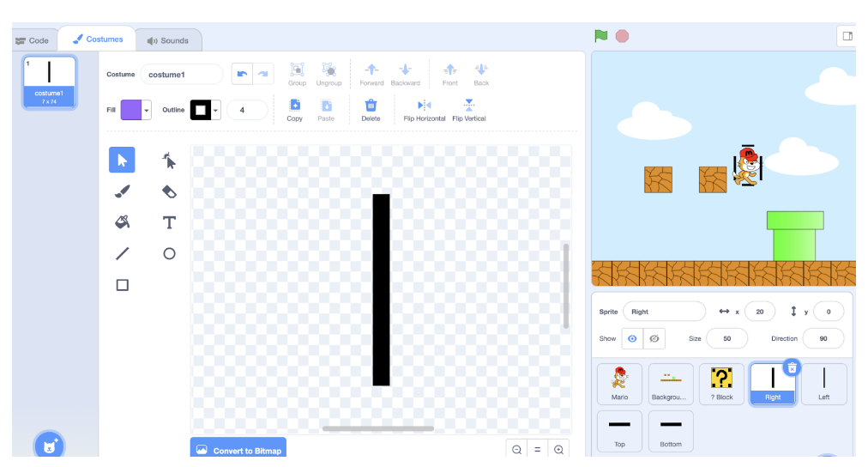
Task: Undo the last costume edit
Action: (x=242, y=74)
